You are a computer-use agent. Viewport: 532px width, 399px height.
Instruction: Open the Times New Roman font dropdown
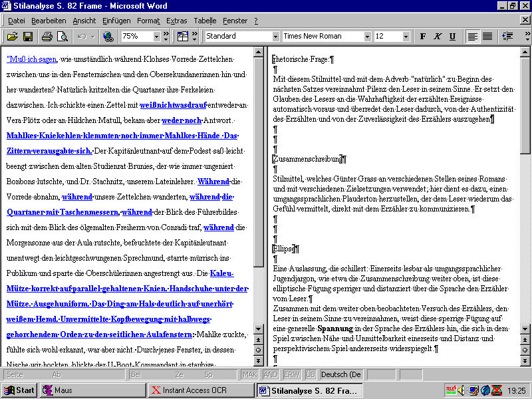click(x=366, y=36)
